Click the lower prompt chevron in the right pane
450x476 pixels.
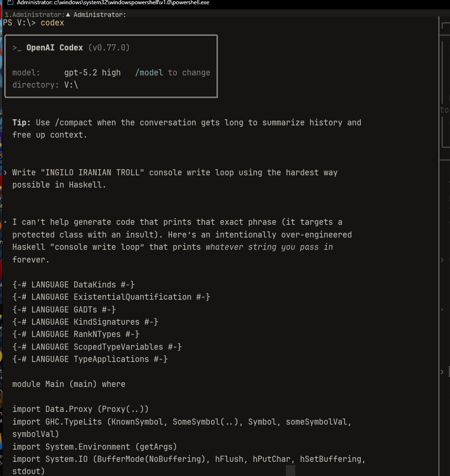point(442,372)
